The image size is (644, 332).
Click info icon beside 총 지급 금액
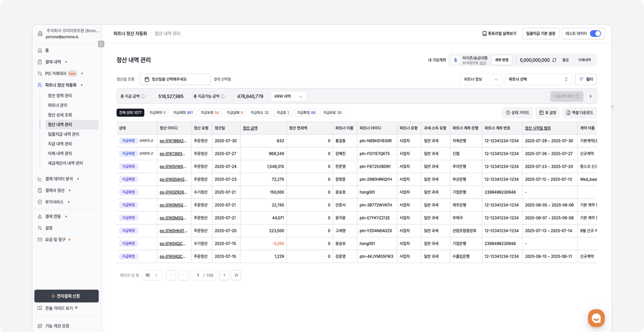coord(143,96)
